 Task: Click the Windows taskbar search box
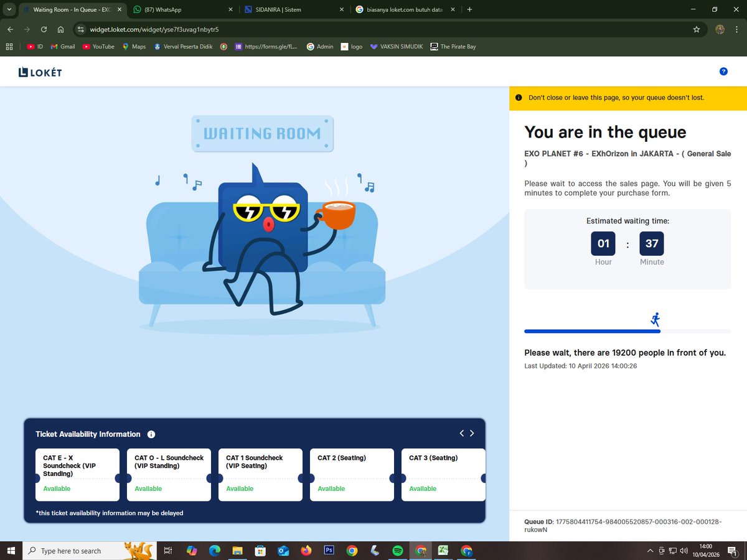click(88, 551)
